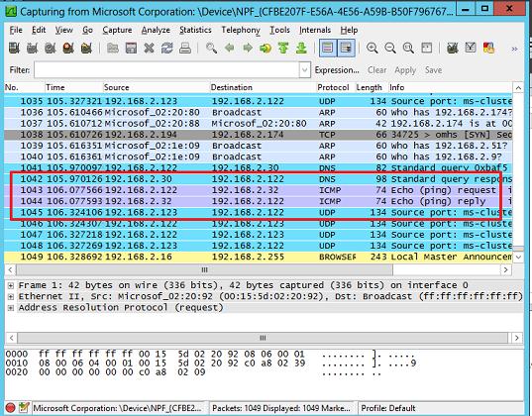This screenshot has height=416, width=532.
Task: Edit coloring rules icon
Action: pyautogui.click(x=488, y=49)
